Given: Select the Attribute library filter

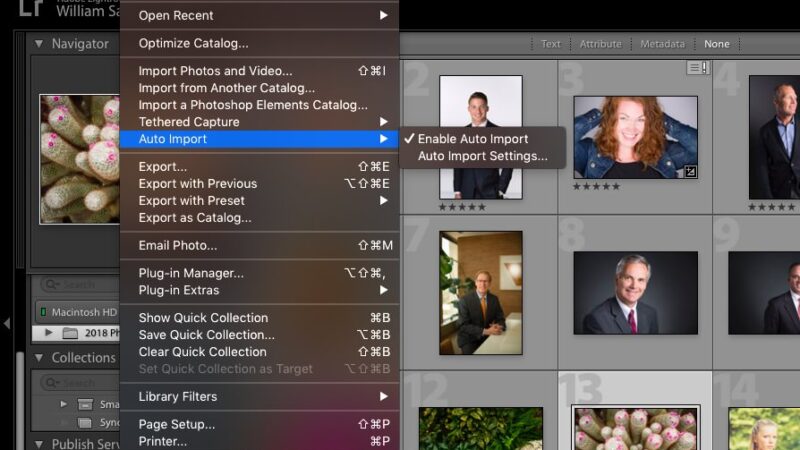Looking at the screenshot, I should click(x=601, y=44).
